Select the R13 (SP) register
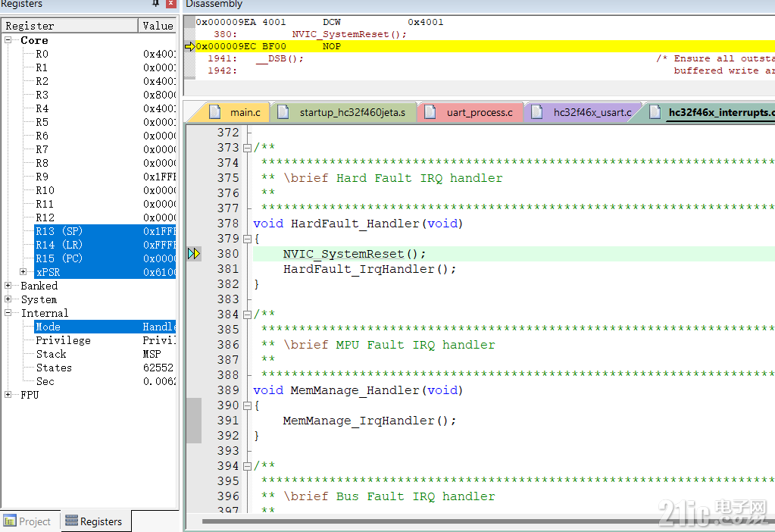775x532 pixels. (105, 231)
